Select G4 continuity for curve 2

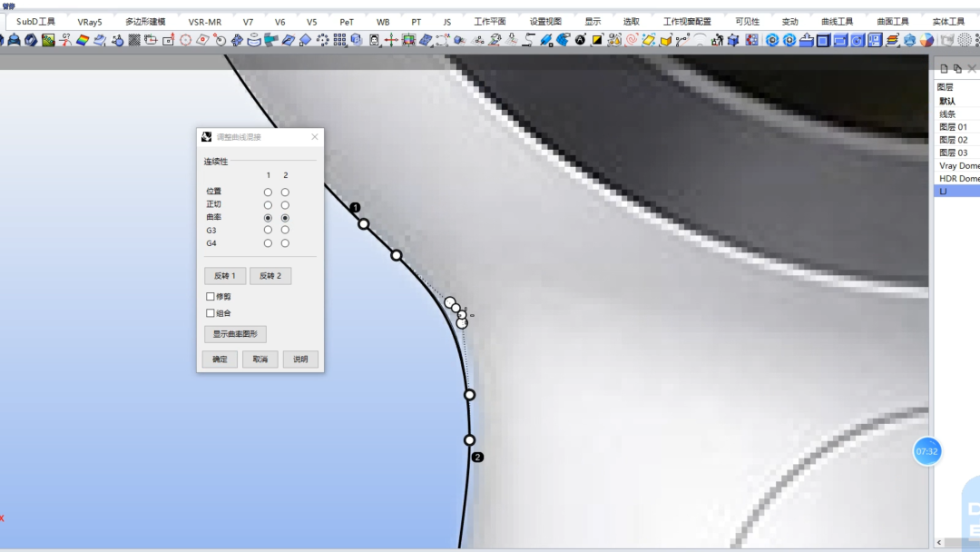click(x=285, y=243)
